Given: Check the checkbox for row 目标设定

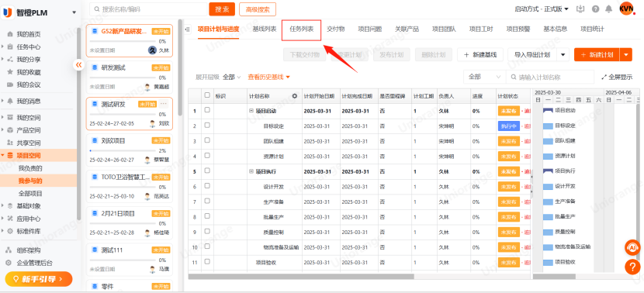Looking at the screenshot, I should pyautogui.click(x=207, y=125).
